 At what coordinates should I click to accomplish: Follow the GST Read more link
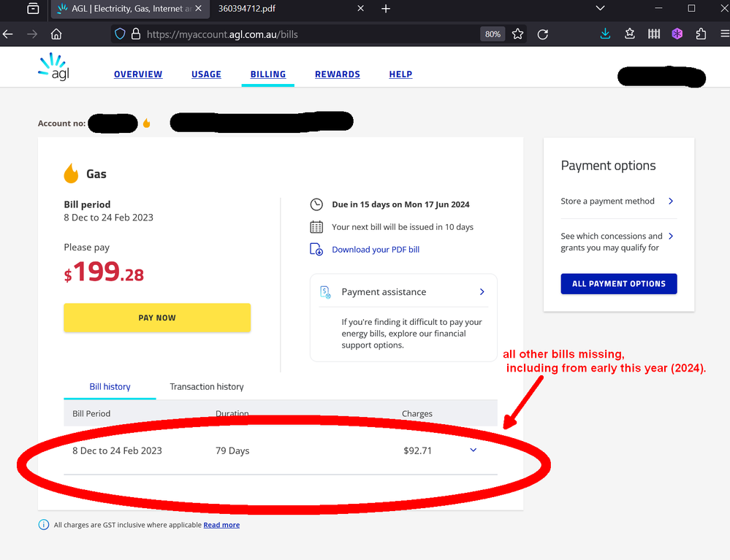click(221, 525)
